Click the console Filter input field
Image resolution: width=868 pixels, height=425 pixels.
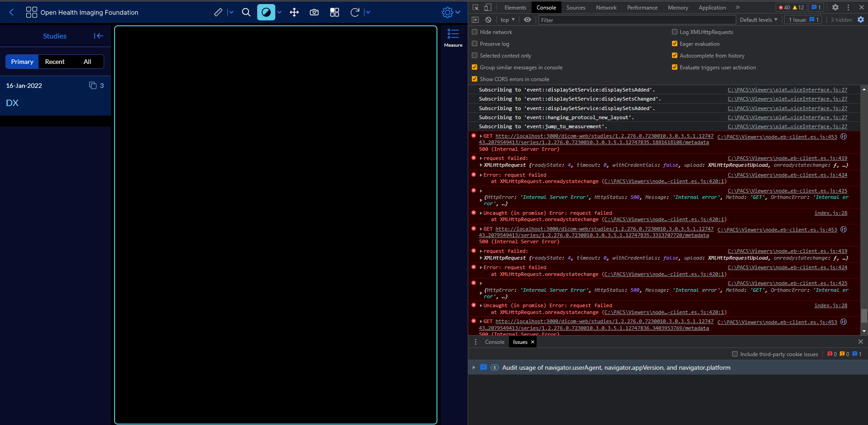coord(637,20)
